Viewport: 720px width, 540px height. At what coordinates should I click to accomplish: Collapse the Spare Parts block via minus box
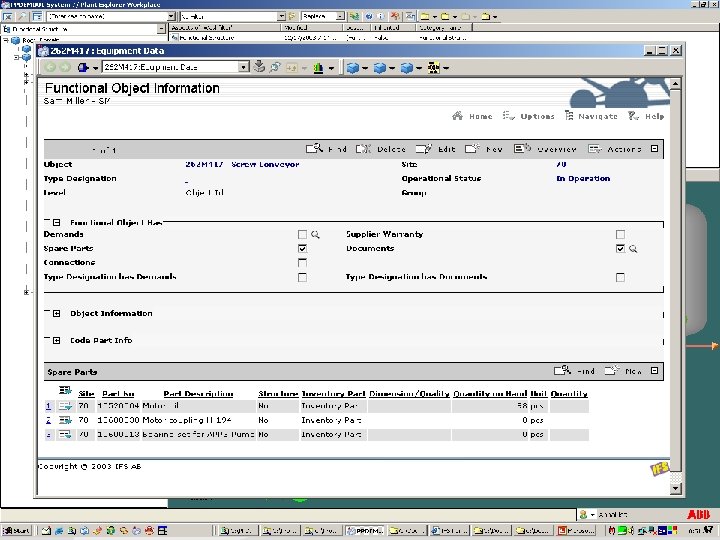point(655,371)
